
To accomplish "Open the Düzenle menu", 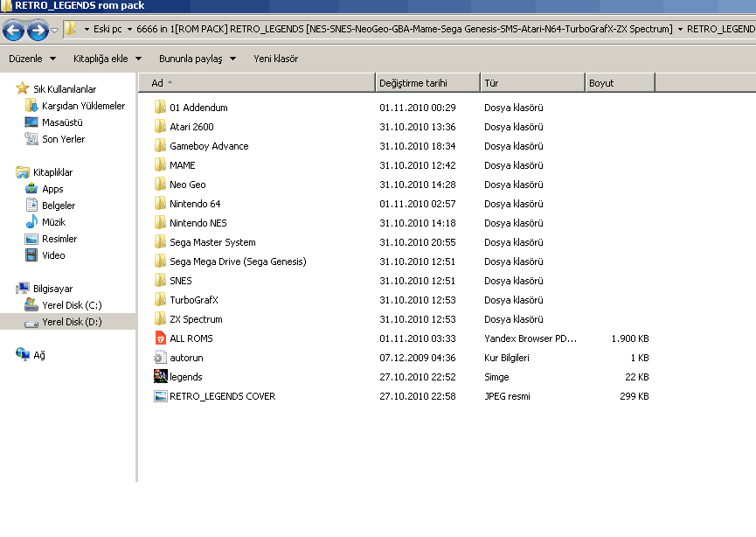I will point(32,59).
